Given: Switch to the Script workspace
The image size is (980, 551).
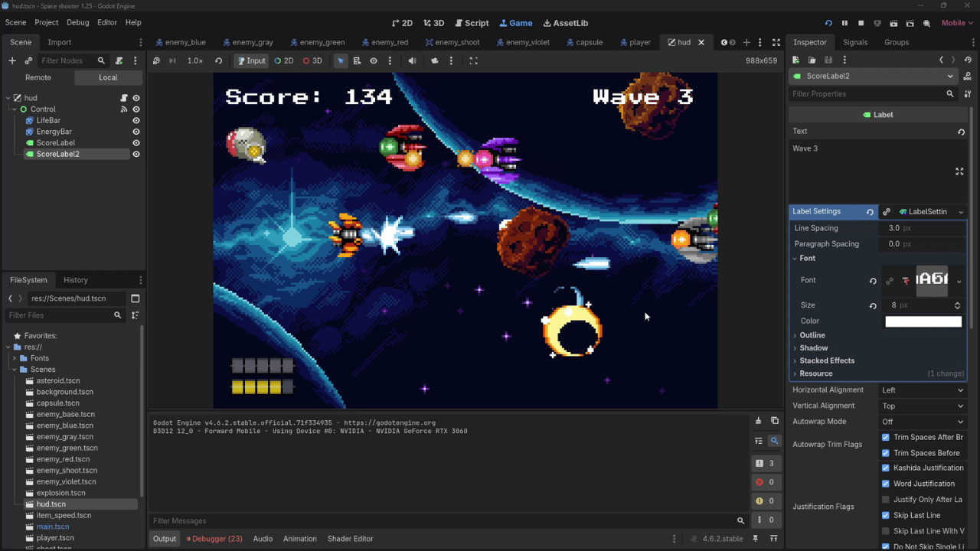Looking at the screenshot, I should tap(472, 23).
